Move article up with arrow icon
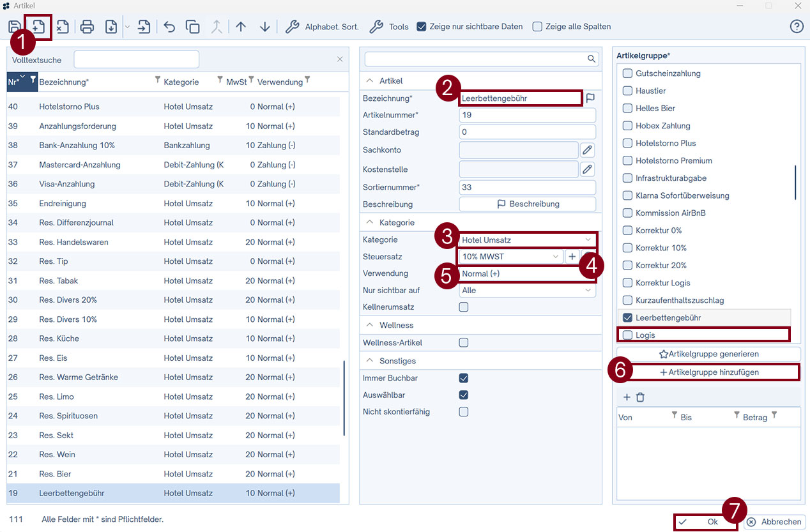The image size is (810, 532). [241, 27]
